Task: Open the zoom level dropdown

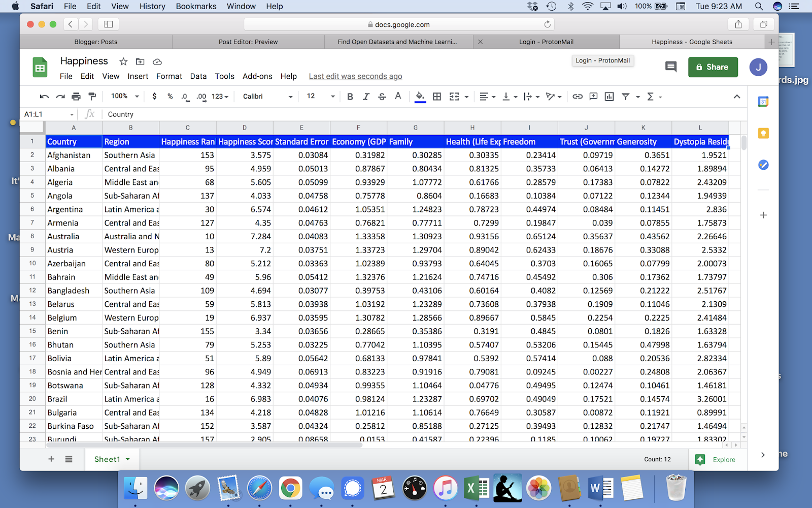Action: coord(125,97)
